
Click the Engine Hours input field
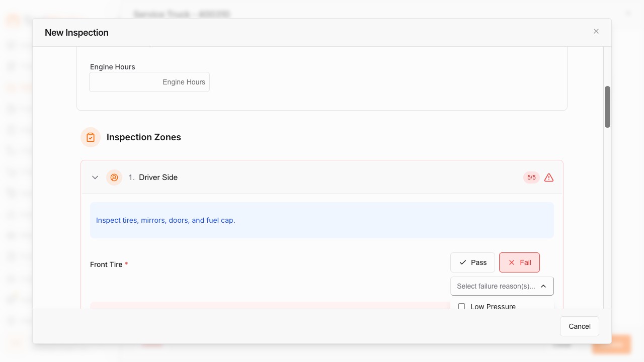149,82
